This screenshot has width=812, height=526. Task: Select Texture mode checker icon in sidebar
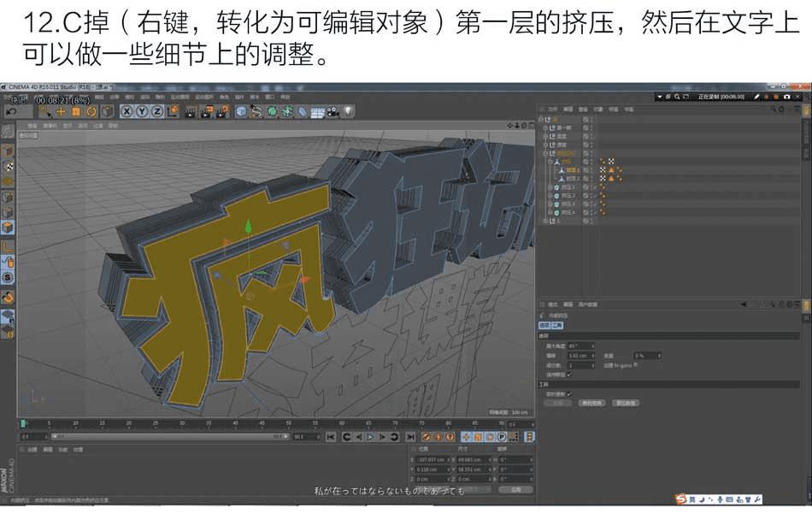click(x=8, y=166)
